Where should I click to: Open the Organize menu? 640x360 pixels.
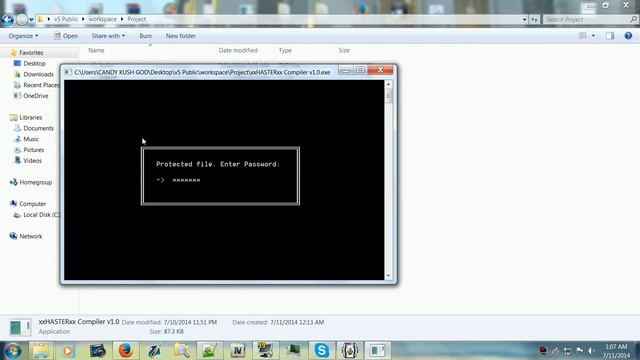23,36
